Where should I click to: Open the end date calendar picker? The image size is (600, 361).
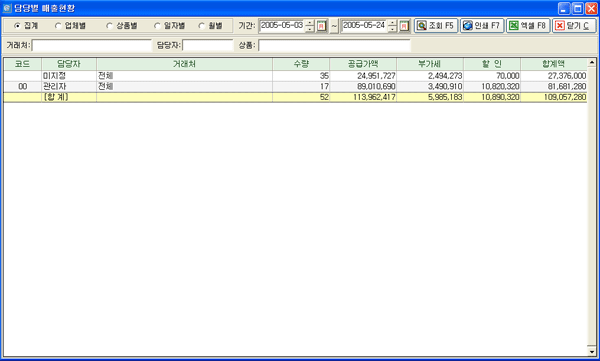click(x=404, y=26)
